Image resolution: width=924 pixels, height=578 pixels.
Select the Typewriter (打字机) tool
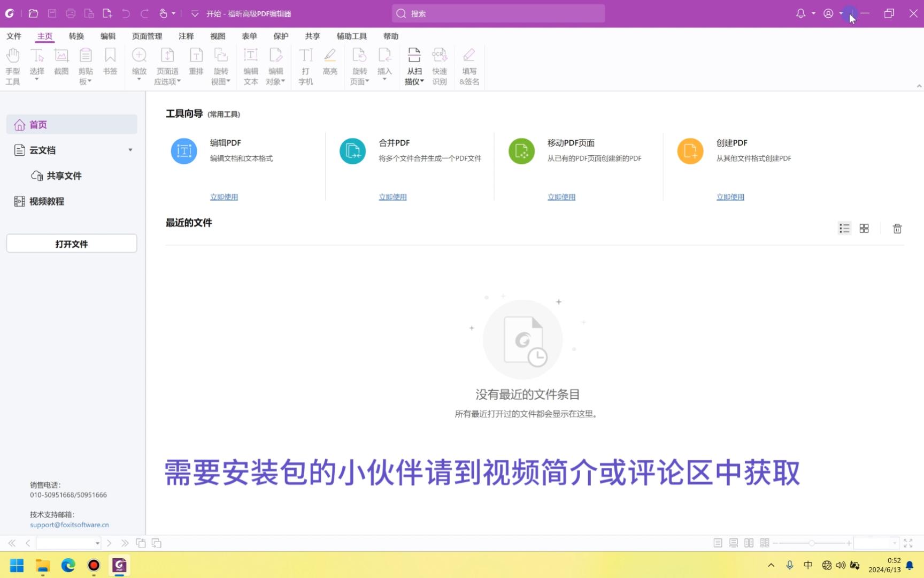click(306, 66)
